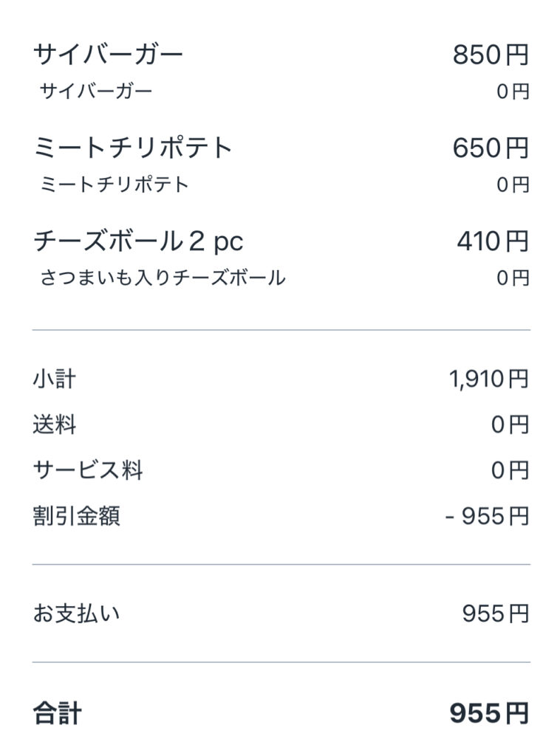Click the サービス料 service fee label
The height and width of the screenshot is (756, 560).
click(87, 470)
